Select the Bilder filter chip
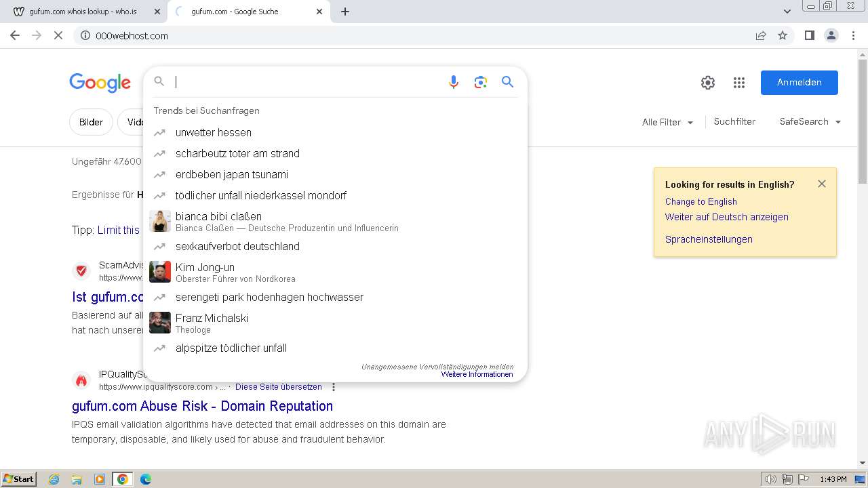Image resolution: width=868 pixels, height=488 pixels. click(x=91, y=123)
